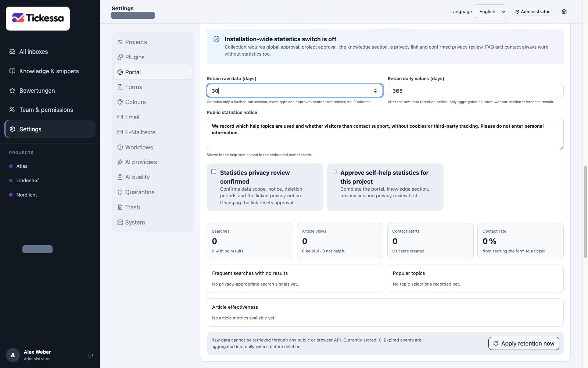Click the Forms document icon
Screen dimensions: 588x368
(x=120, y=87)
